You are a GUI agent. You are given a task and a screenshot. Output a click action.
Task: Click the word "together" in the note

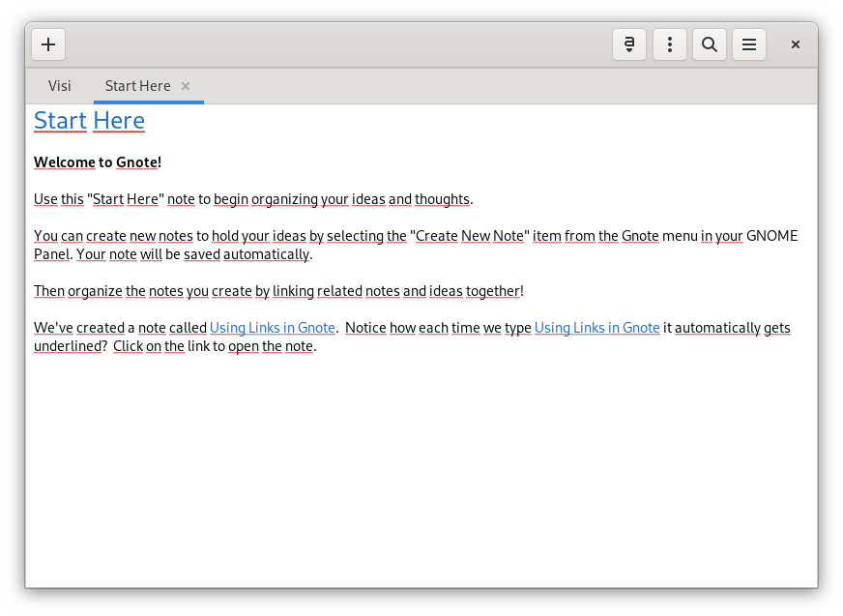(492, 291)
